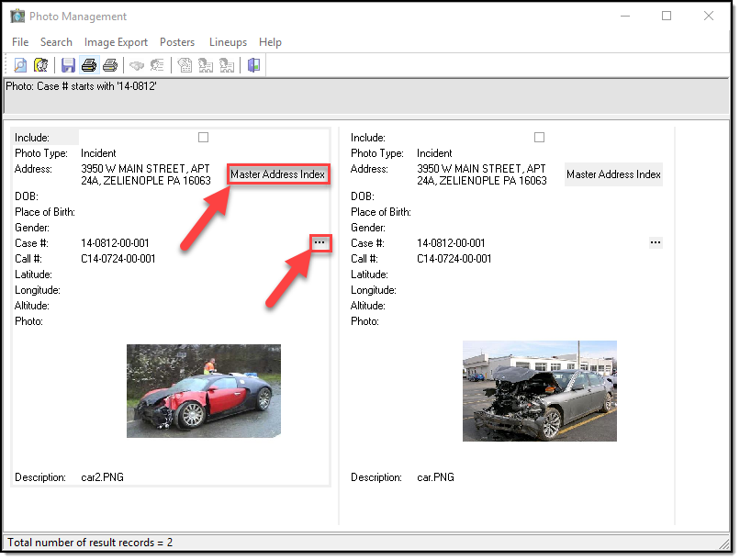
Task: Click the highlighted printer icon beside save
Action: 89,65
